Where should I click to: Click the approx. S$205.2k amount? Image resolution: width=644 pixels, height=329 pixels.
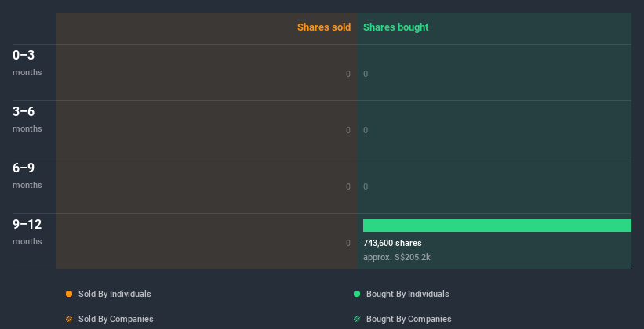(x=397, y=257)
